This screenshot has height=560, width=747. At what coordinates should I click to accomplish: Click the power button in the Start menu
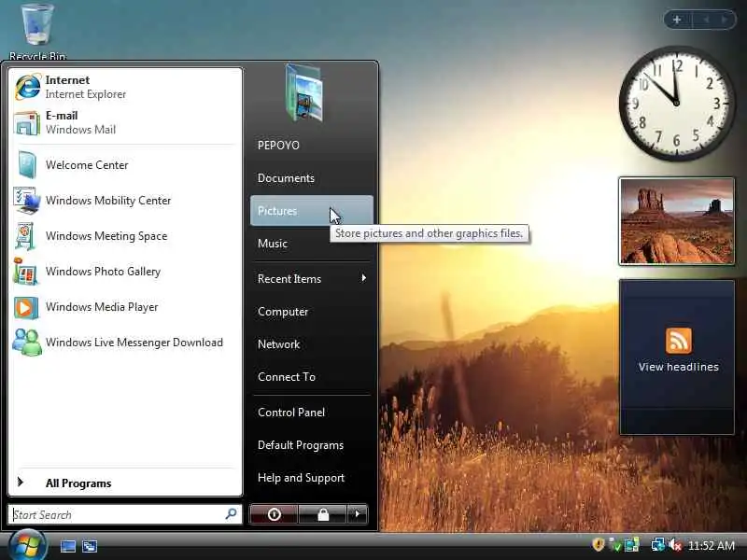click(274, 514)
